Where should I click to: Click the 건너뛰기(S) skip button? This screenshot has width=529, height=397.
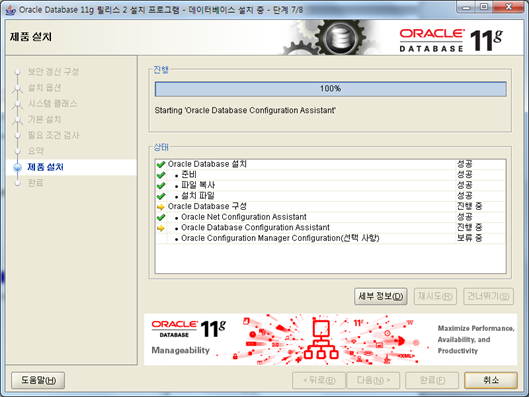[488, 296]
